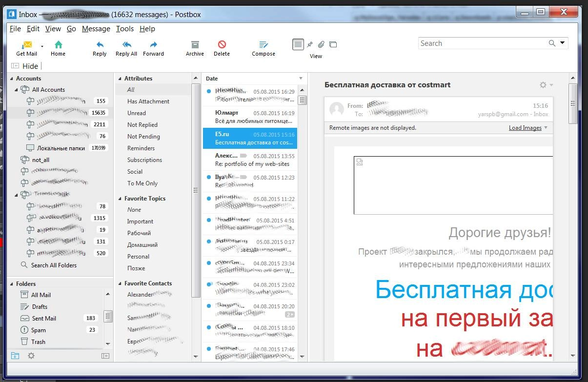Open the Message menu
The height and width of the screenshot is (382, 588).
pyautogui.click(x=96, y=29)
